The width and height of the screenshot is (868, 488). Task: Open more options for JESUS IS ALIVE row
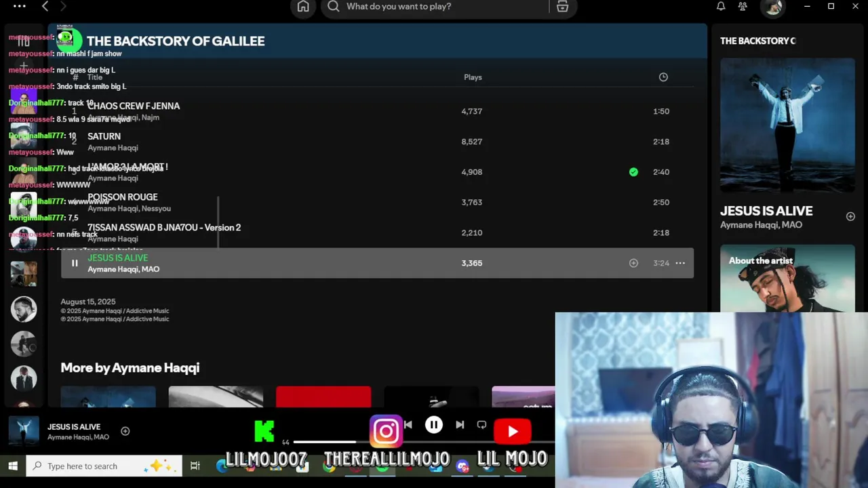point(680,263)
